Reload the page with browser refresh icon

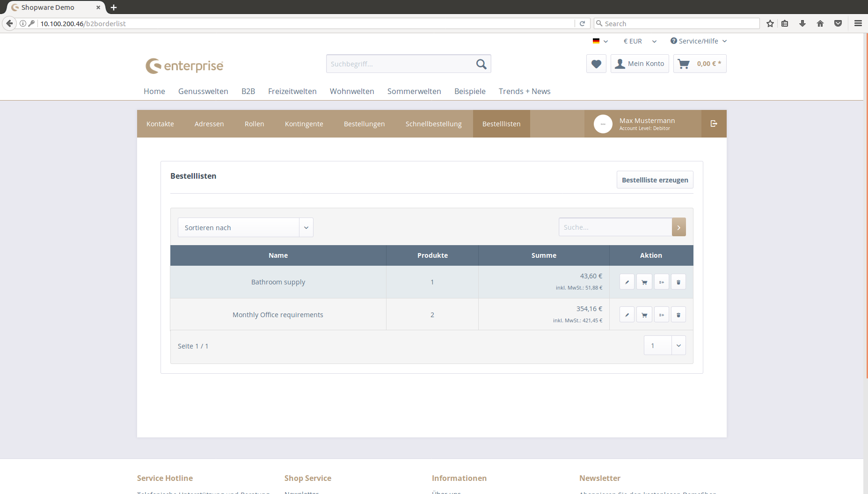click(582, 23)
